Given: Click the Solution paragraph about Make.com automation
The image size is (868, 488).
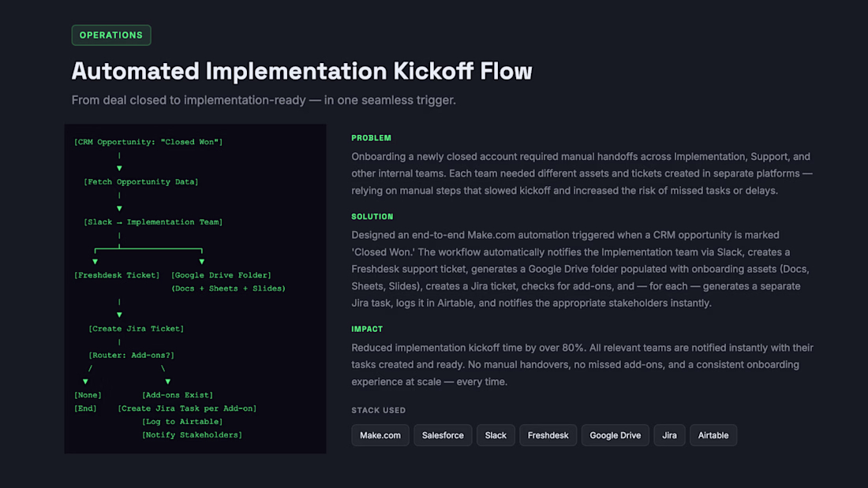Looking at the screenshot, I should [580, 269].
